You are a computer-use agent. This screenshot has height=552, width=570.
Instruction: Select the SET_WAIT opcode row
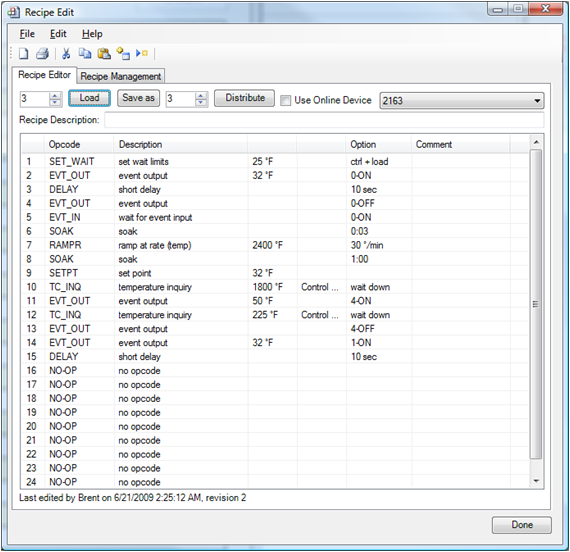click(x=274, y=161)
